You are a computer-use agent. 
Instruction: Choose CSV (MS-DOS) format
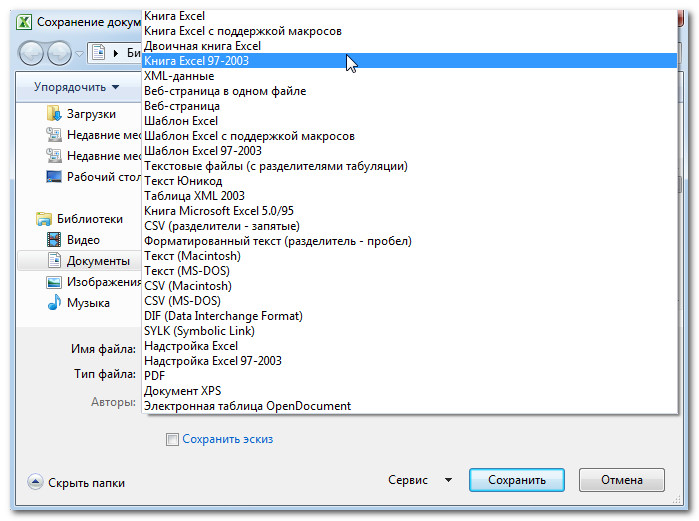(x=410, y=301)
